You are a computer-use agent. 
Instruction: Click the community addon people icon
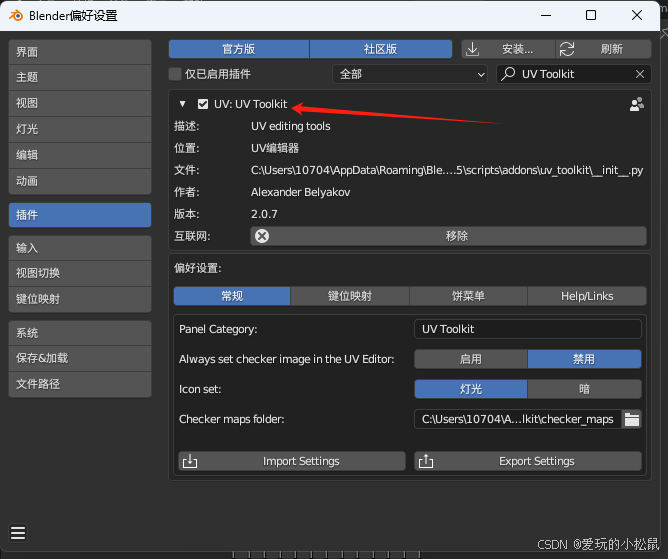636,104
